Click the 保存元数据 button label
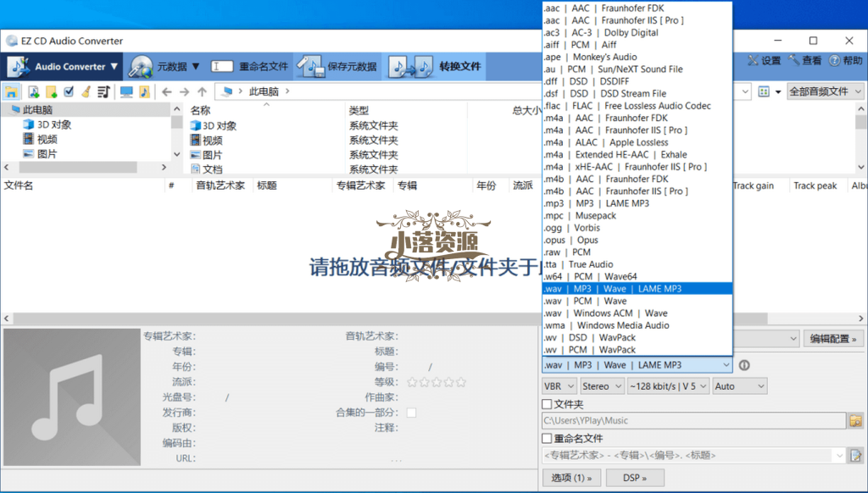This screenshot has width=868, height=493. [x=352, y=66]
